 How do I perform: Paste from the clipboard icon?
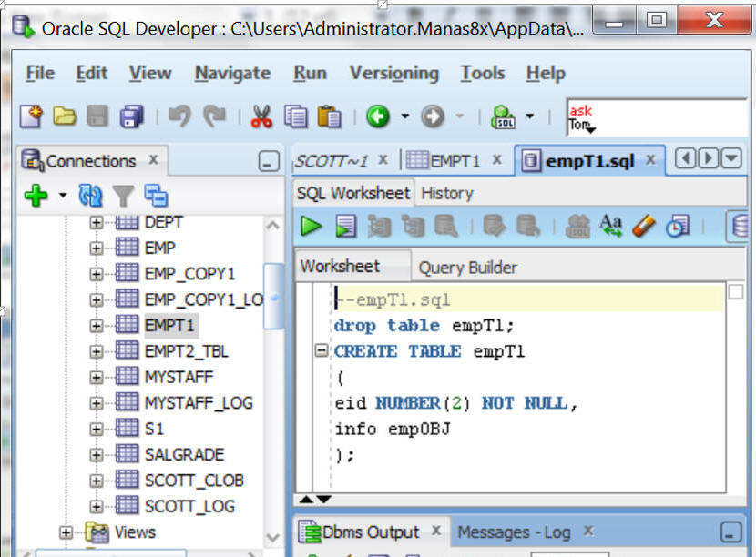(330, 116)
